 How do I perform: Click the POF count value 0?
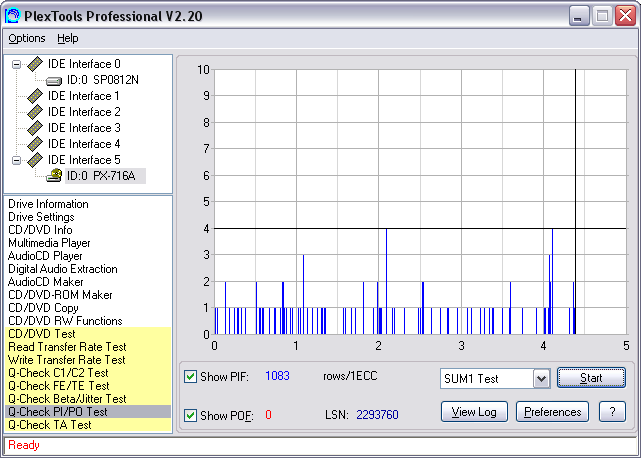point(268,415)
